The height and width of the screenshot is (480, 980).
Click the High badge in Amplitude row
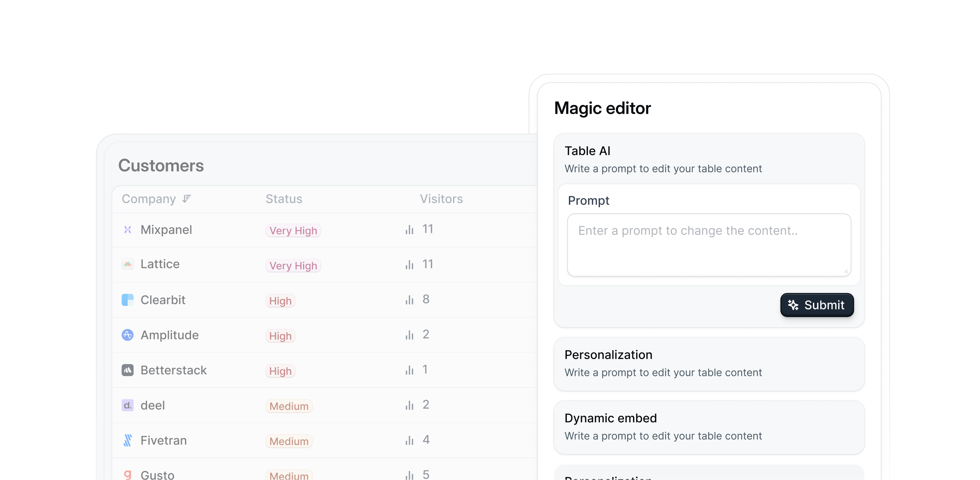[x=280, y=336]
